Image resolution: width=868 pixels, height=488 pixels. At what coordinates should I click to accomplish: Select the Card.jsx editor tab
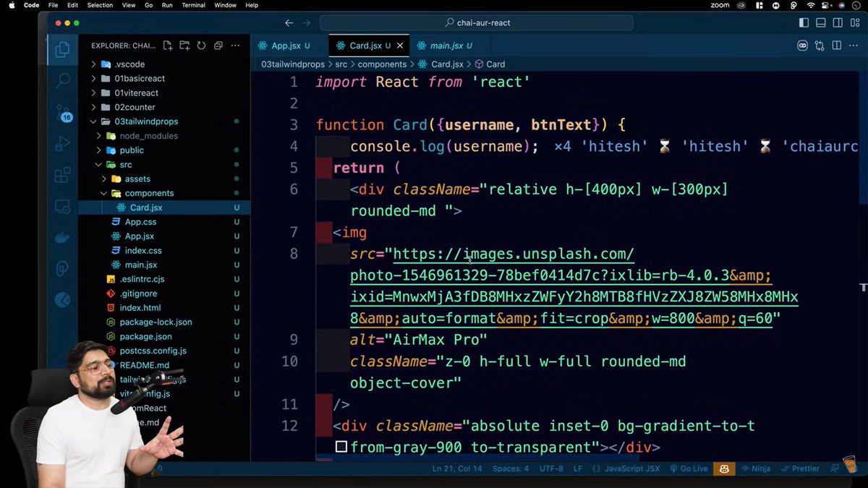point(368,46)
